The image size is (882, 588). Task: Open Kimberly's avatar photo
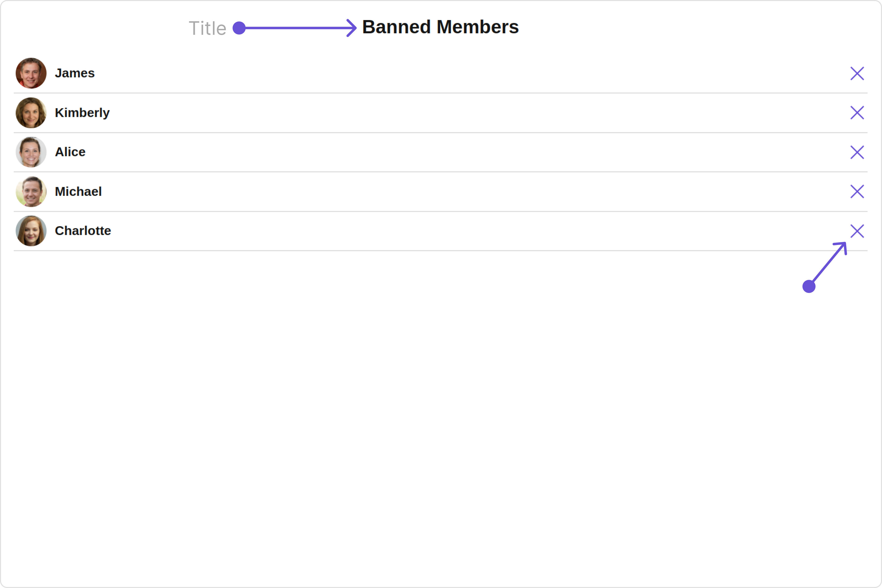[31, 112]
